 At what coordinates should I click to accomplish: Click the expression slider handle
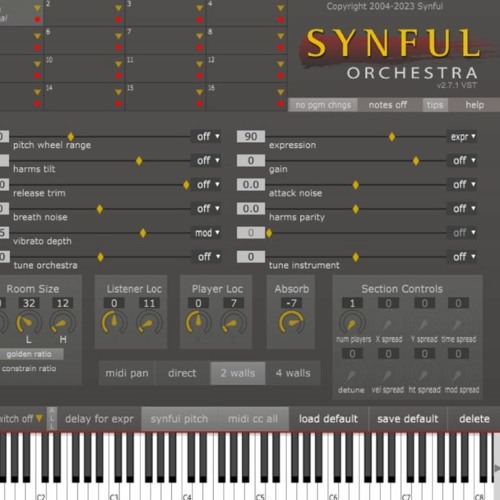[x=392, y=137]
